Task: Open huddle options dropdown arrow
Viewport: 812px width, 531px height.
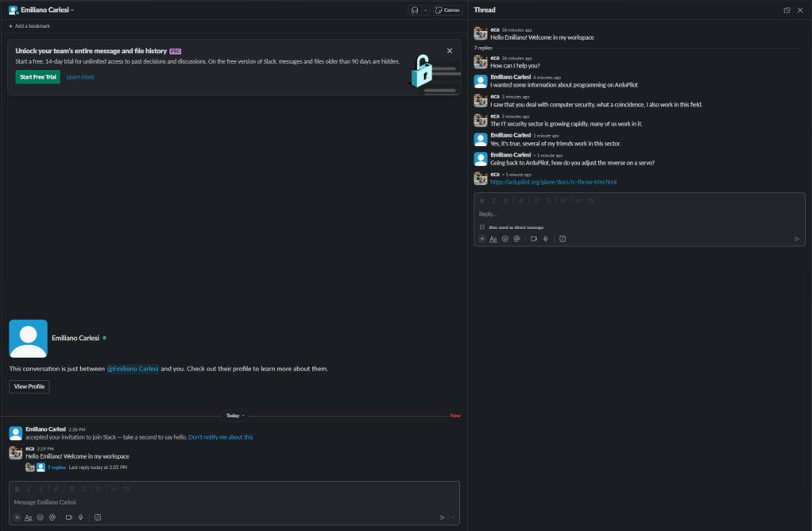Action: (x=426, y=10)
